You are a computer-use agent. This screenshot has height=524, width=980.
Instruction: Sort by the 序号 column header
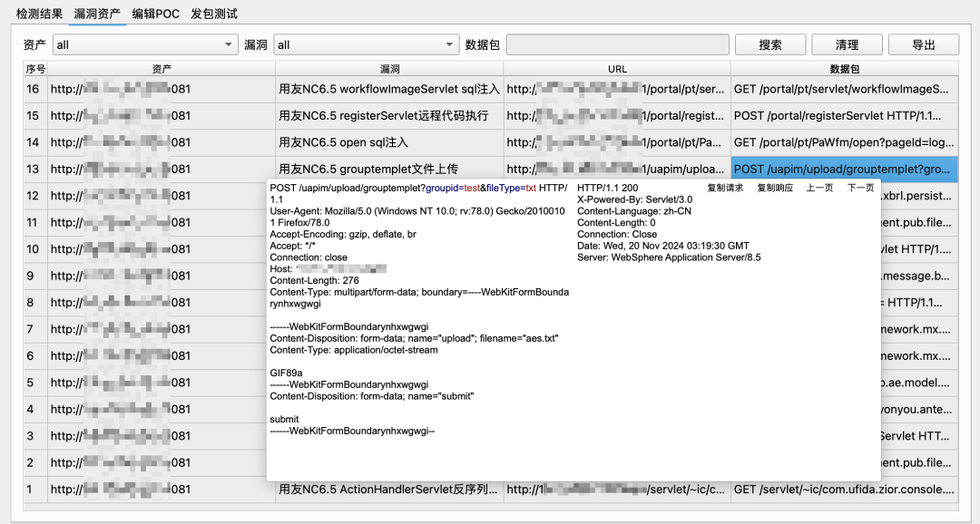35,69
